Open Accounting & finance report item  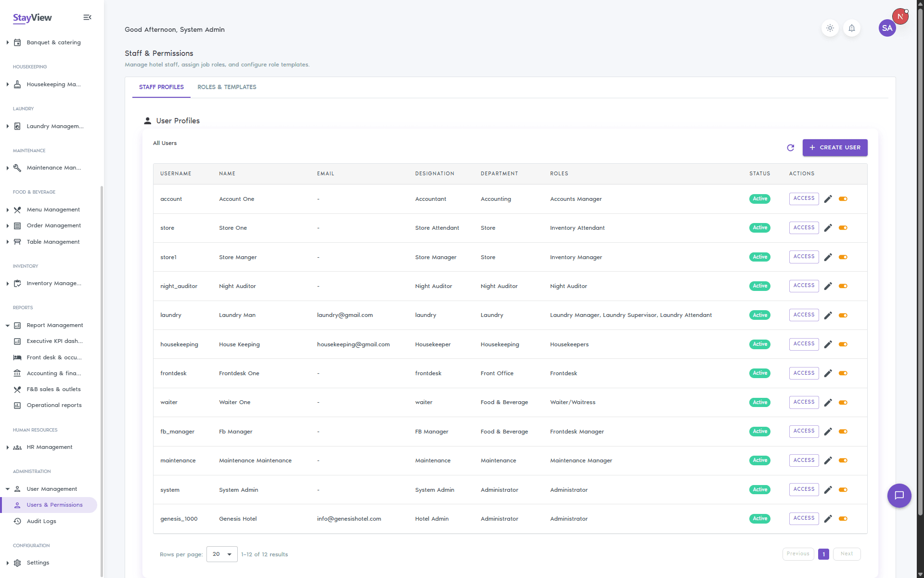pyautogui.click(x=48, y=373)
